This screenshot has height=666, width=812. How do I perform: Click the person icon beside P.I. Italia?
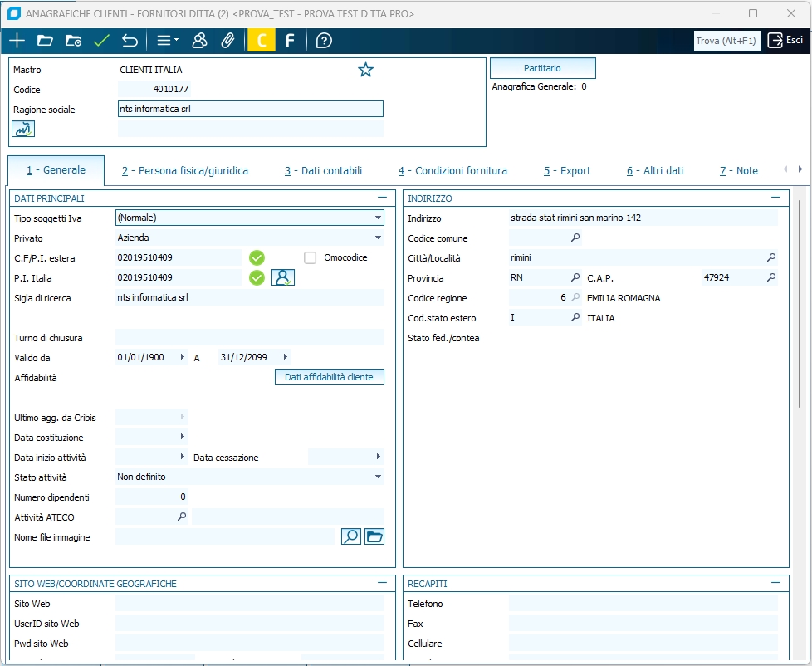coord(283,277)
